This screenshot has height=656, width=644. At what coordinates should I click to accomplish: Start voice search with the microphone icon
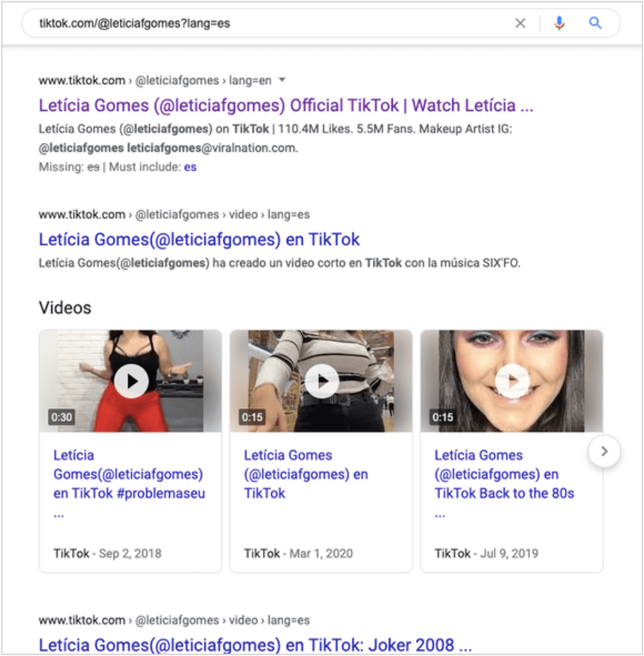point(559,23)
